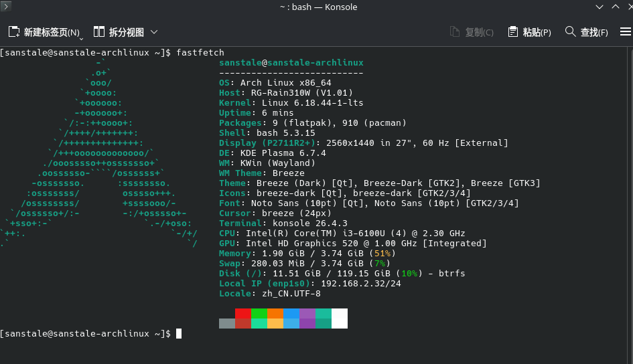This screenshot has width=633, height=364.
Task: Click the '51%' memory percentage
Action: pyautogui.click(x=382, y=254)
